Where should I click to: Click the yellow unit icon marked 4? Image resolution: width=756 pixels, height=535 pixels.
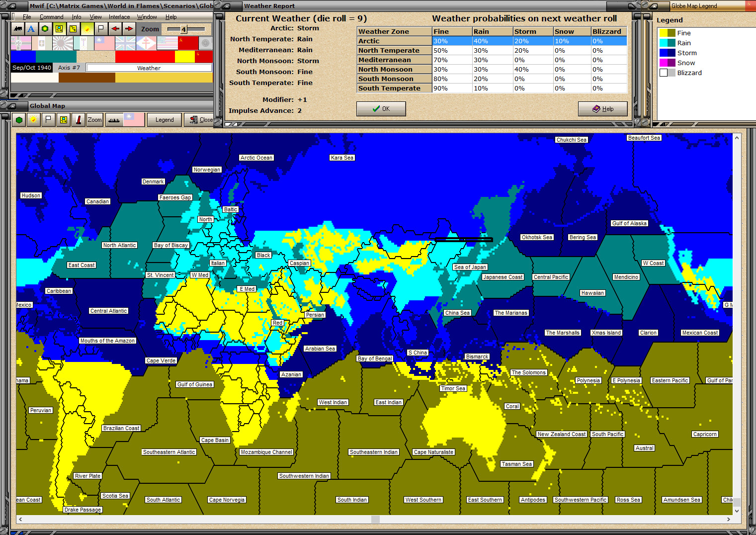tap(73, 29)
